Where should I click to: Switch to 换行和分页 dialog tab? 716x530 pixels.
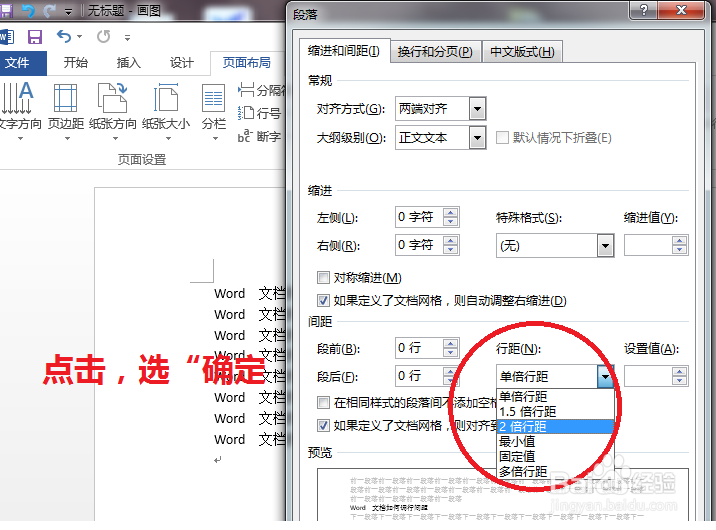tap(435, 52)
